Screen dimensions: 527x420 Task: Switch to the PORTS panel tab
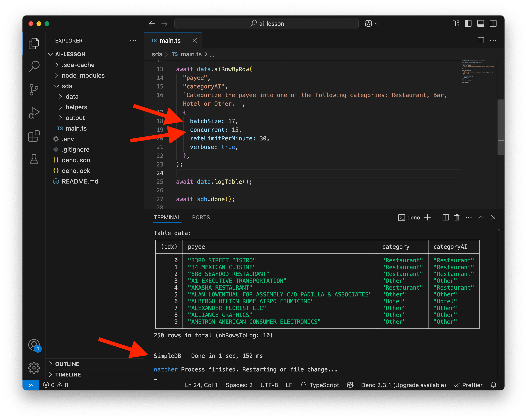tap(201, 217)
